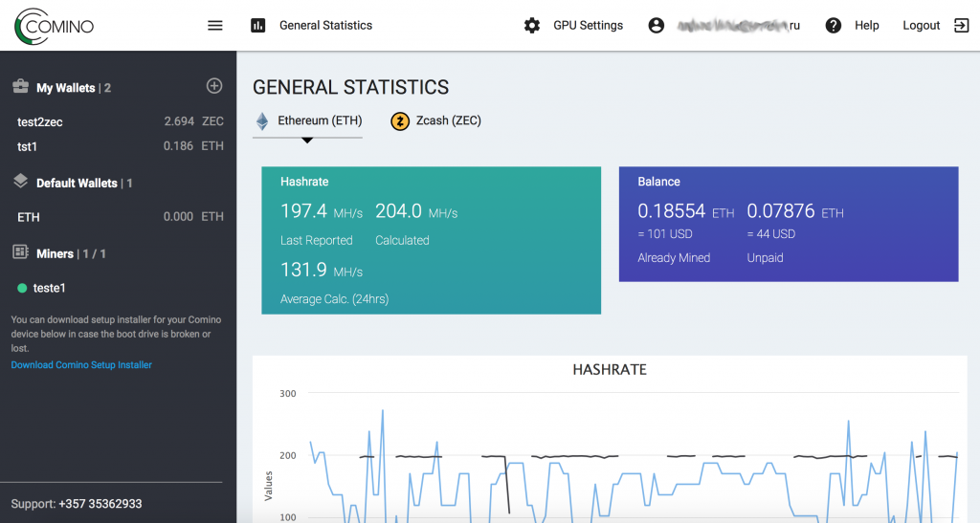This screenshot has height=523, width=980.
Task: Add a wallet with plus icon
Action: (214, 86)
